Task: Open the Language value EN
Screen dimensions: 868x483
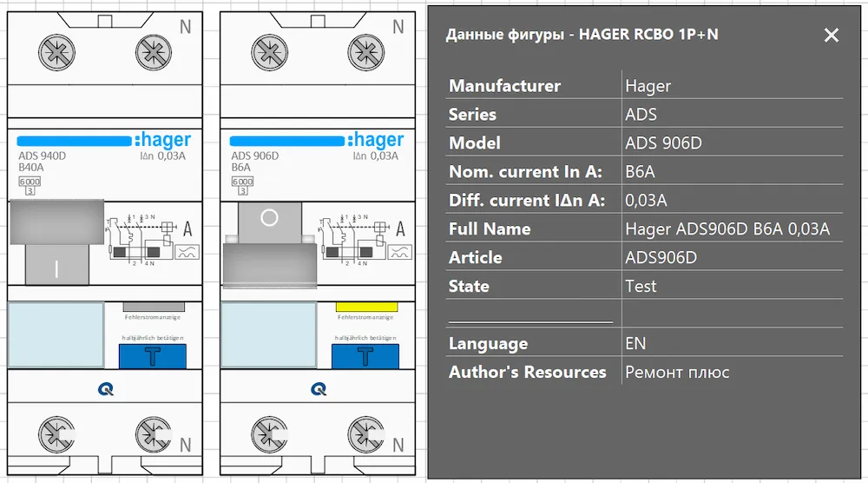Action: [x=635, y=343]
